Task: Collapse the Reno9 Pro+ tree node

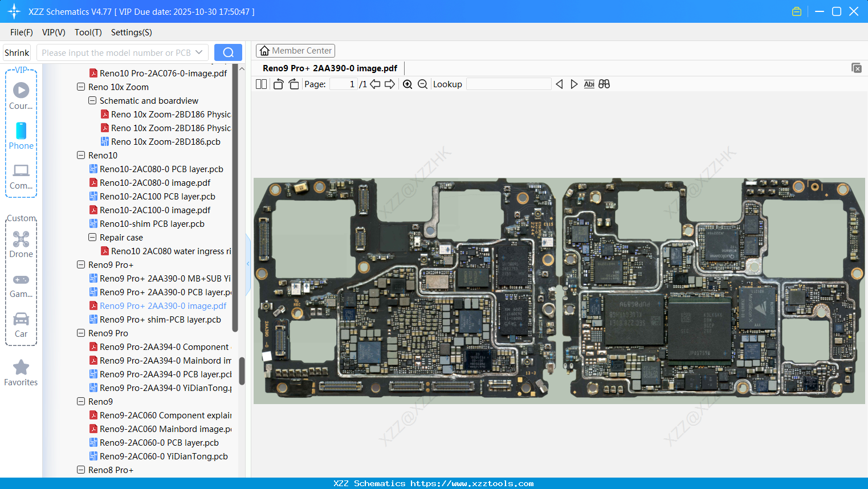Action: click(x=81, y=265)
